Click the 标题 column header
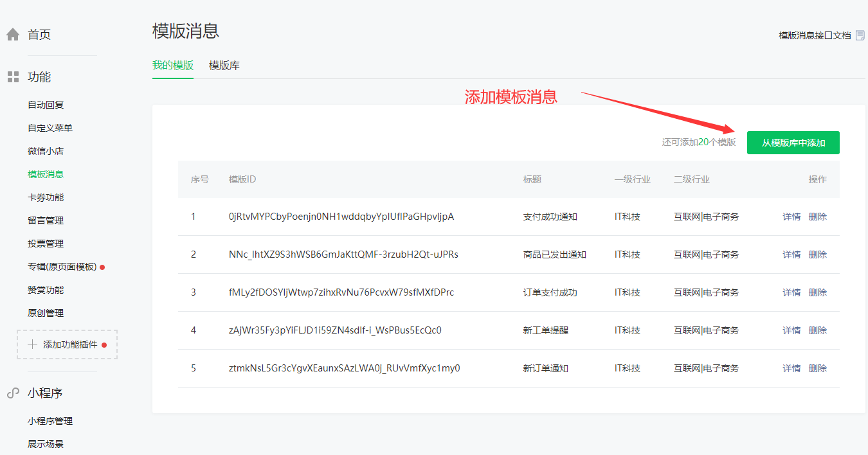The height and width of the screenshot is (455, 868). [532, 179]
